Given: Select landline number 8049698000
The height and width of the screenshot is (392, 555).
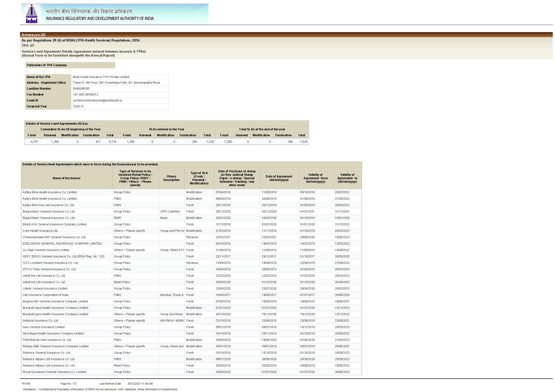Looking at the screenshot, I should click(x=81, y=89).
